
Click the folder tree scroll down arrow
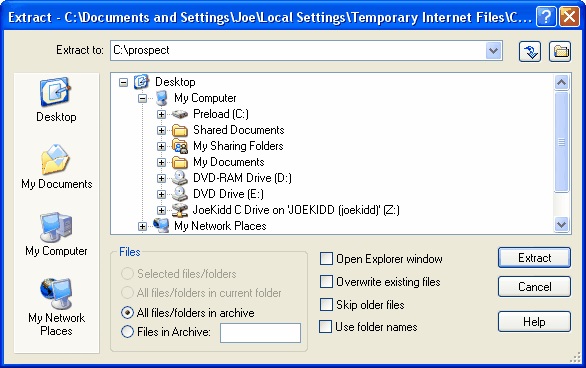click(x=561, y=225)
